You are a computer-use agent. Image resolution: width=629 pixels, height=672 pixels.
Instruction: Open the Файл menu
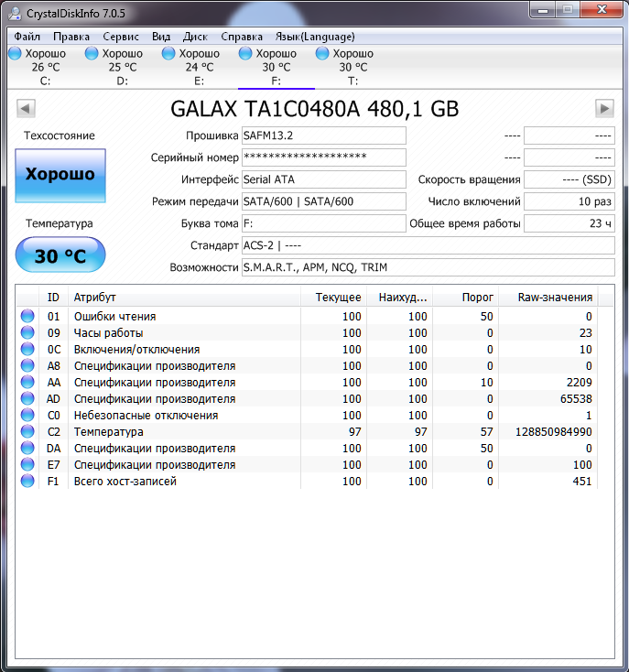27,37
